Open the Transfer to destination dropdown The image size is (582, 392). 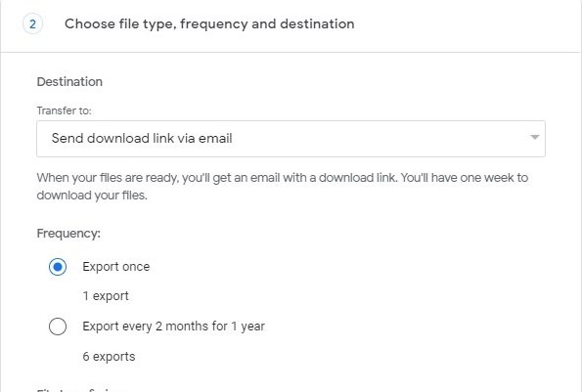291,139
